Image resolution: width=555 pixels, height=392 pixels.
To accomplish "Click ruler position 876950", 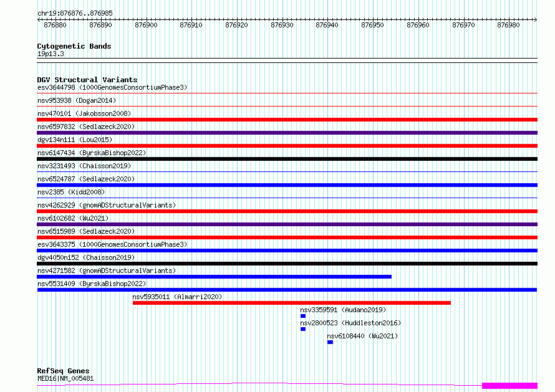I will [x=372, y=25].
